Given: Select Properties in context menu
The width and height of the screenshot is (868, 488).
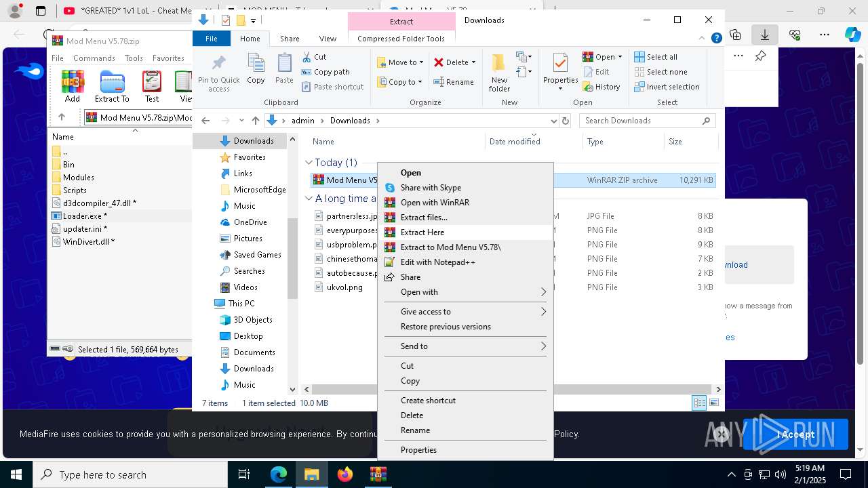Looking at the screenshot, I should [x=465, y=450].
